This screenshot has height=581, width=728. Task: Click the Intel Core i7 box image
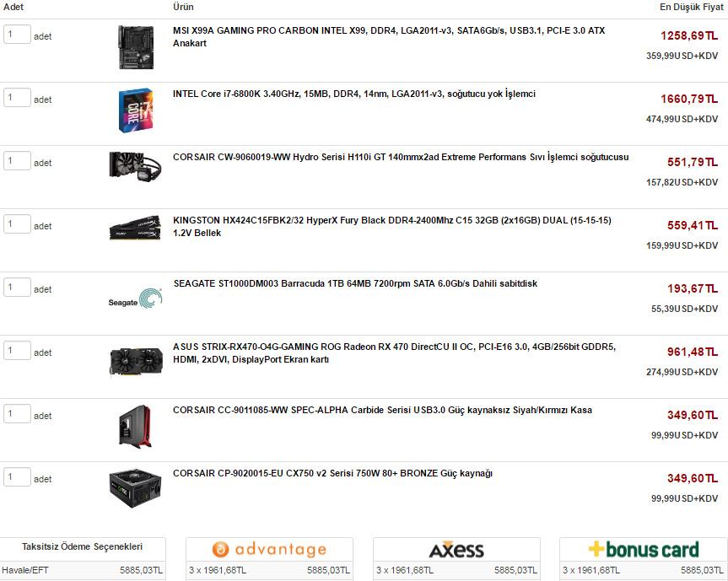[136, 110]
